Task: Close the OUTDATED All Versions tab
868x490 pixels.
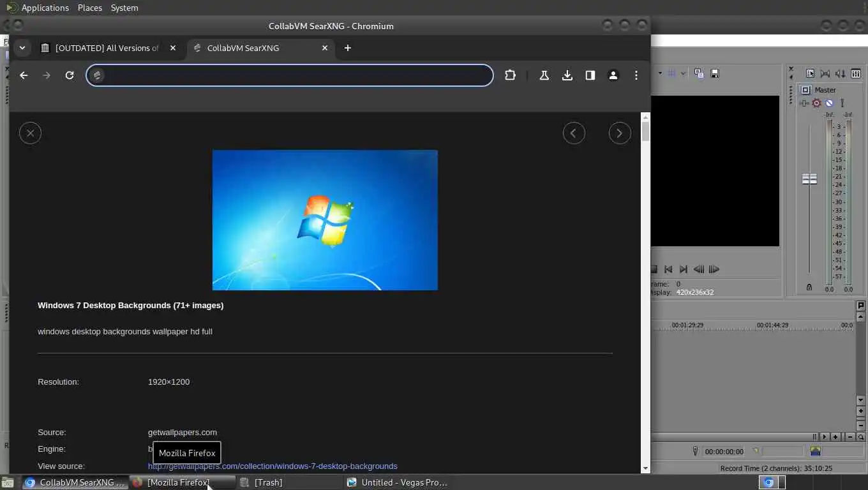Action: click(x=172, y=48)
